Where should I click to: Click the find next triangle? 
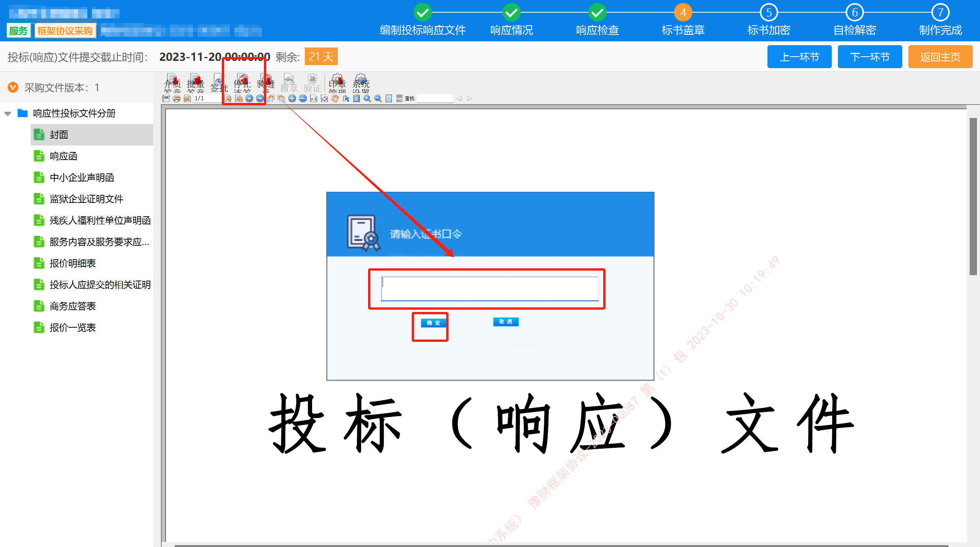pyautogui.click(x=470, y=98)
